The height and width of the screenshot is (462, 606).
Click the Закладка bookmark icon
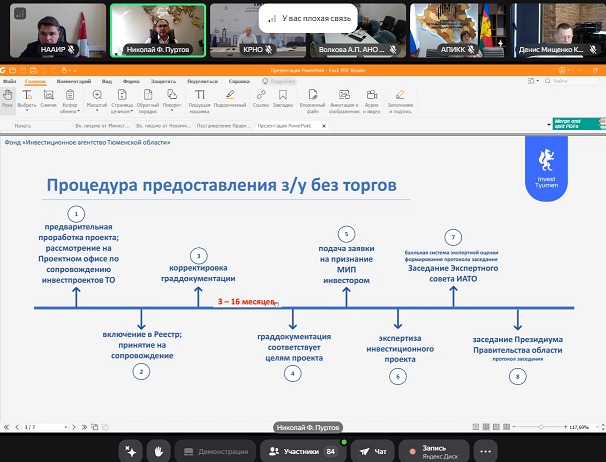tap(283, 97)
